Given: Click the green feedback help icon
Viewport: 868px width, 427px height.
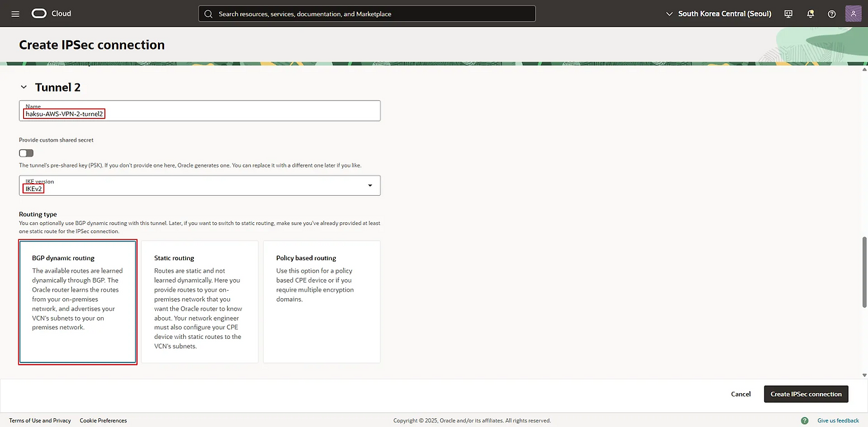Looking at the screenshot, I should coord(806,420).
